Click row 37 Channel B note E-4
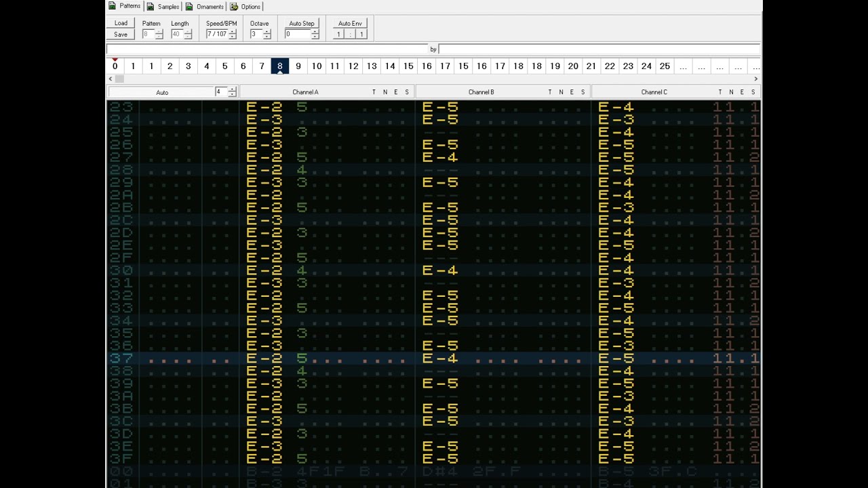 440,359
